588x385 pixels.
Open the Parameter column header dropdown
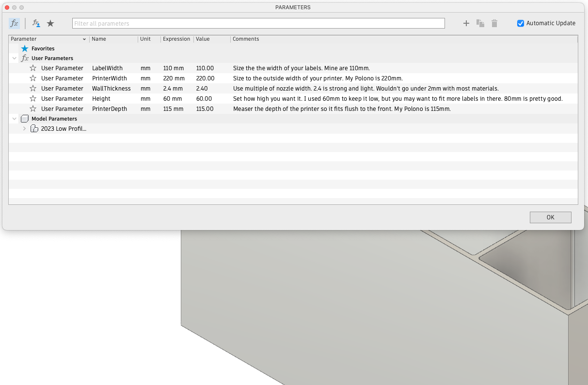[84, 39]
